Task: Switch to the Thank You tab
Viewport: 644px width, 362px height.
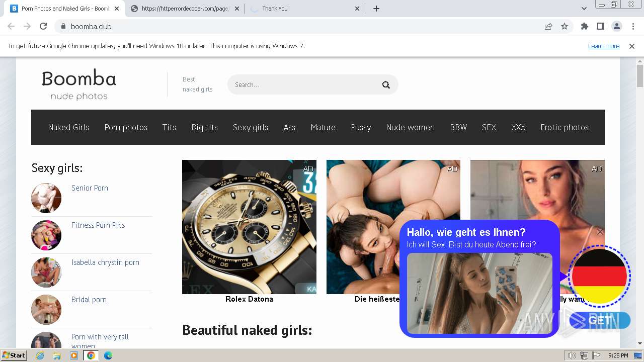Action: 304,9
